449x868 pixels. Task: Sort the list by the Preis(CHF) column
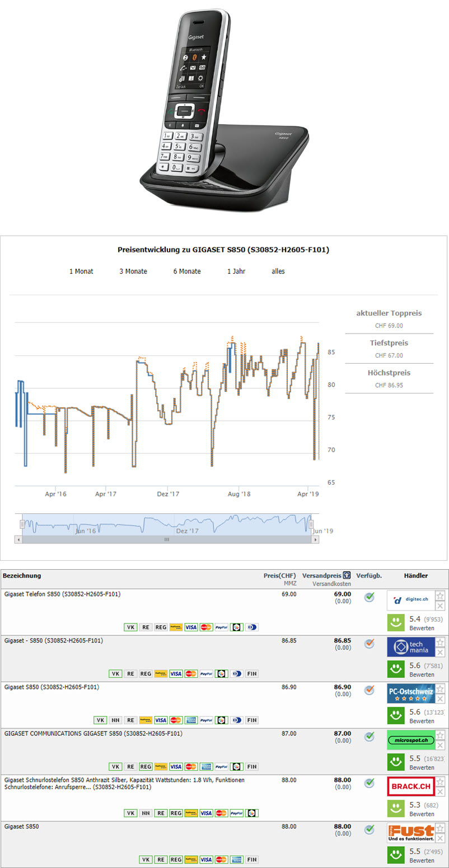tap(280, 575)
